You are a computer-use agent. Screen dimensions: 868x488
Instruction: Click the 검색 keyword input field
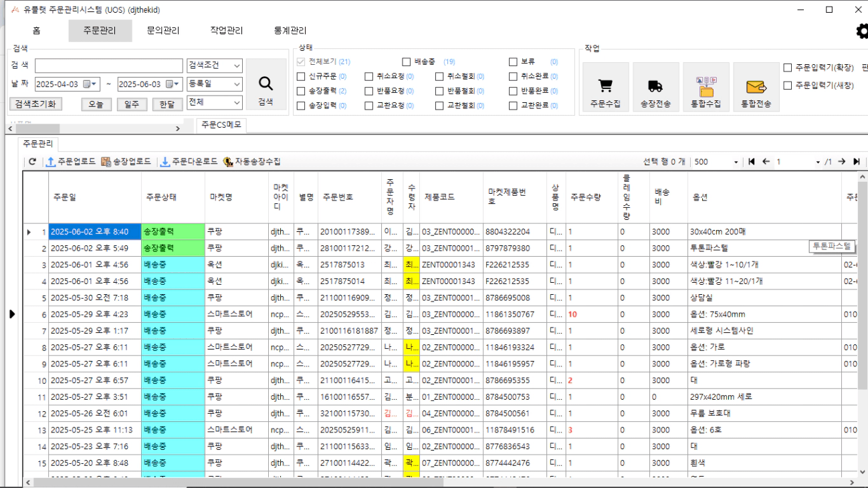point(108,66)
